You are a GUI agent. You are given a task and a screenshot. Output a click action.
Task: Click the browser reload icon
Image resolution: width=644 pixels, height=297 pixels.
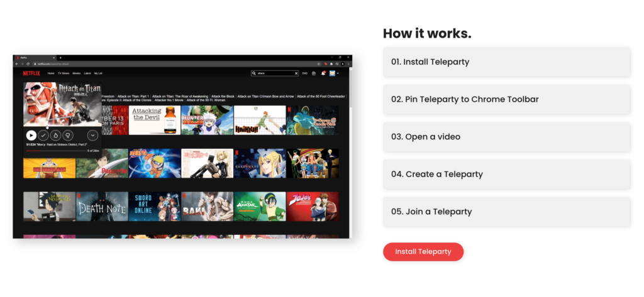click(28, 64)
